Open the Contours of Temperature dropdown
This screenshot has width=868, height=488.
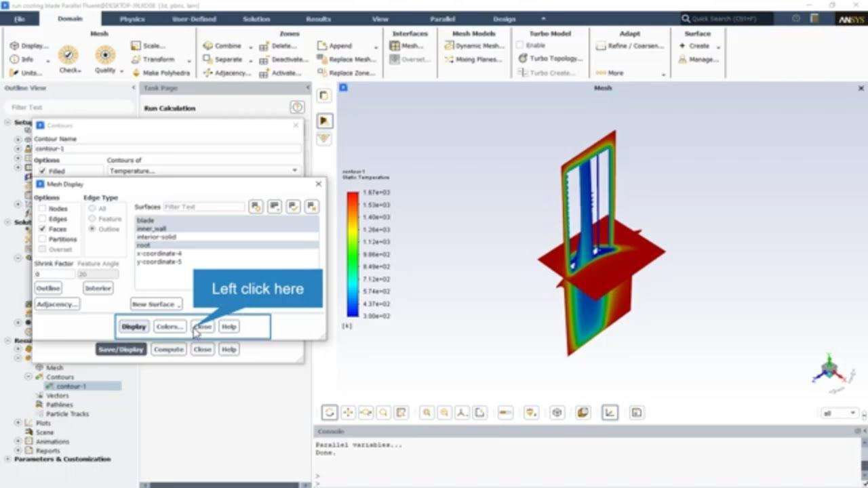click(203, 171)
